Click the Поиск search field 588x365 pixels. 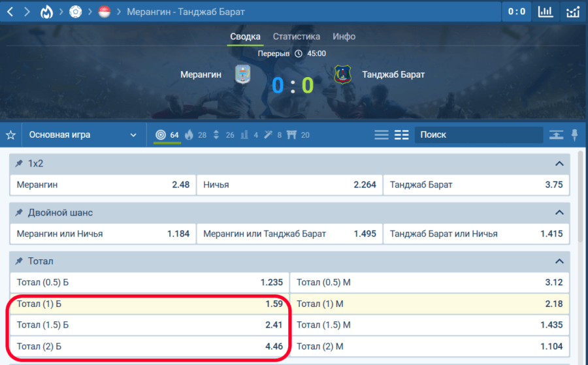478,135
